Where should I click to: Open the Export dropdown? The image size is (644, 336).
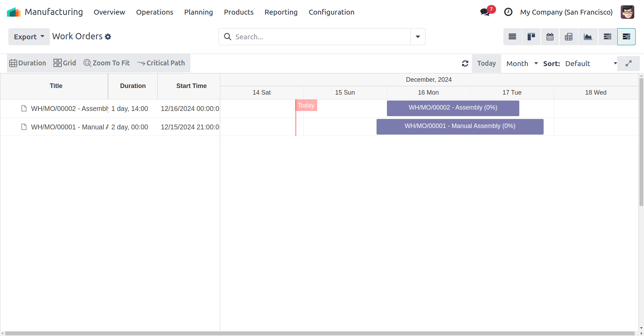[29, 37]
